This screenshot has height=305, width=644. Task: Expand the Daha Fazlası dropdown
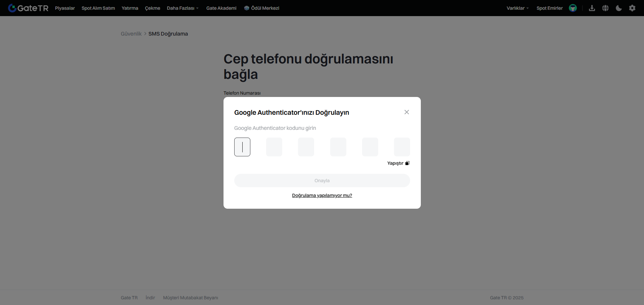(x=183, y=8)
